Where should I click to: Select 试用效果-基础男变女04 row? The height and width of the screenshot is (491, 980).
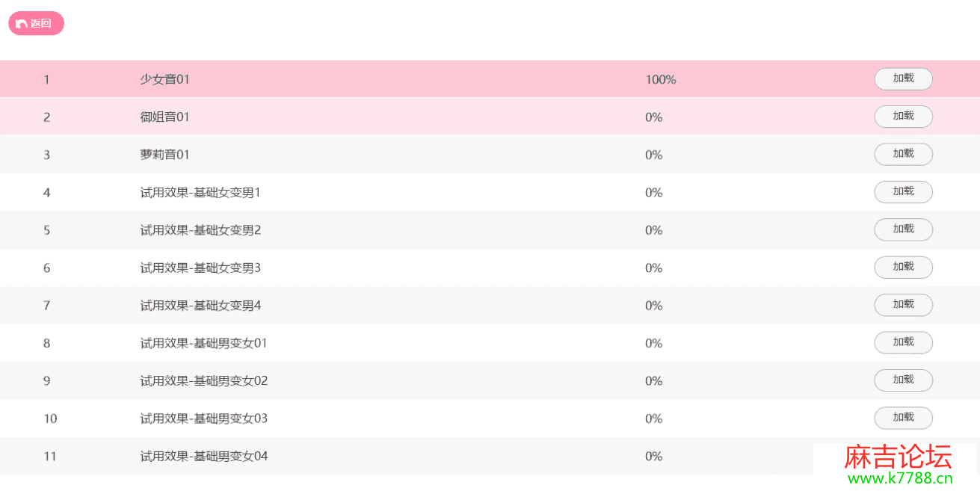(203, 456)
